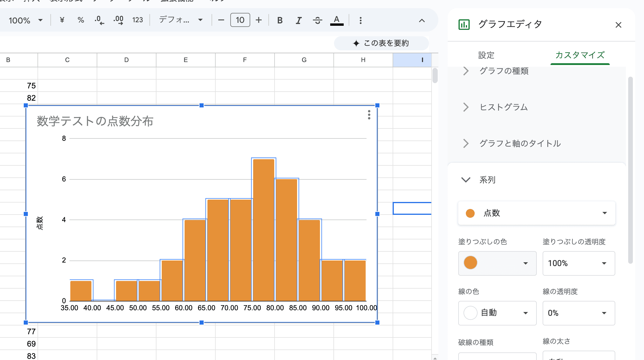Toggle bold formatting

pos(280,20)
